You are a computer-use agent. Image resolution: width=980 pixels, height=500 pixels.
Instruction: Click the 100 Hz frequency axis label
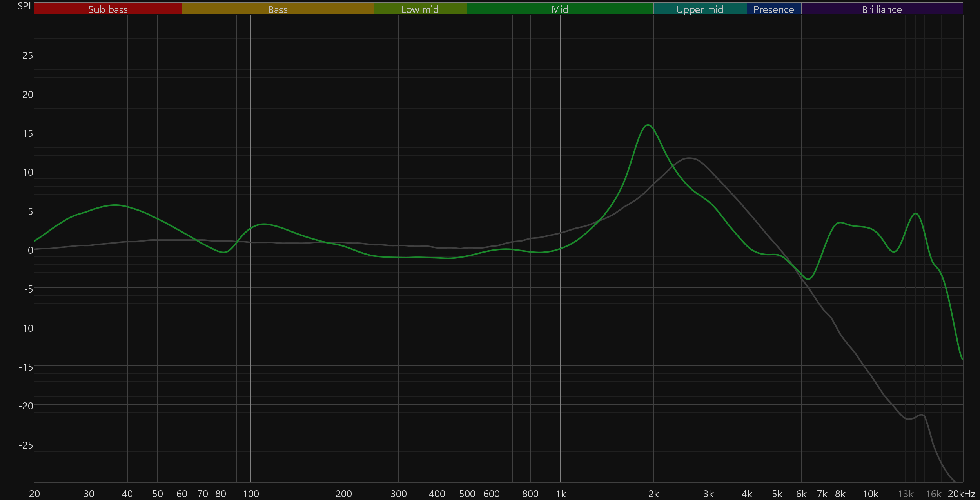click(251, 494)
